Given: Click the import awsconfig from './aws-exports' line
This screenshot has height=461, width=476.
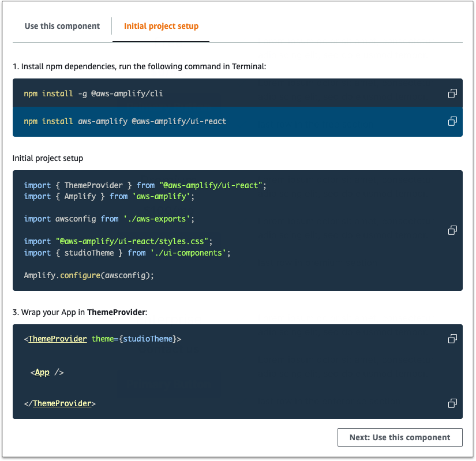Looking at the screenshot, I should [x=109, y=219].
